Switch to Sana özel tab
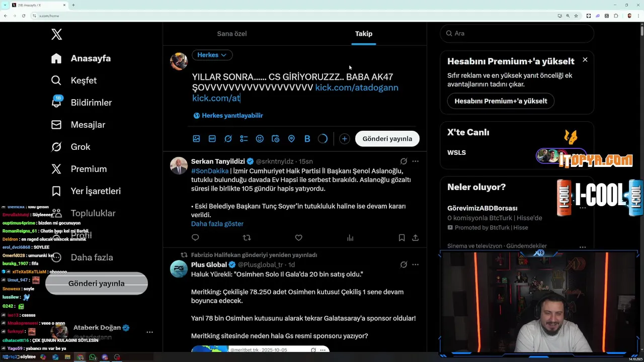 tap(232, 34)
